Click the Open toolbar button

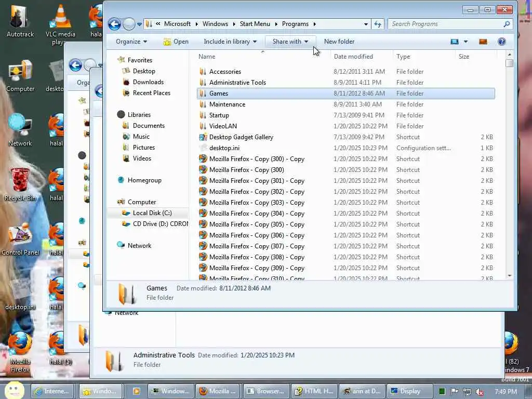pyautogui.click(x=176, y=42)
